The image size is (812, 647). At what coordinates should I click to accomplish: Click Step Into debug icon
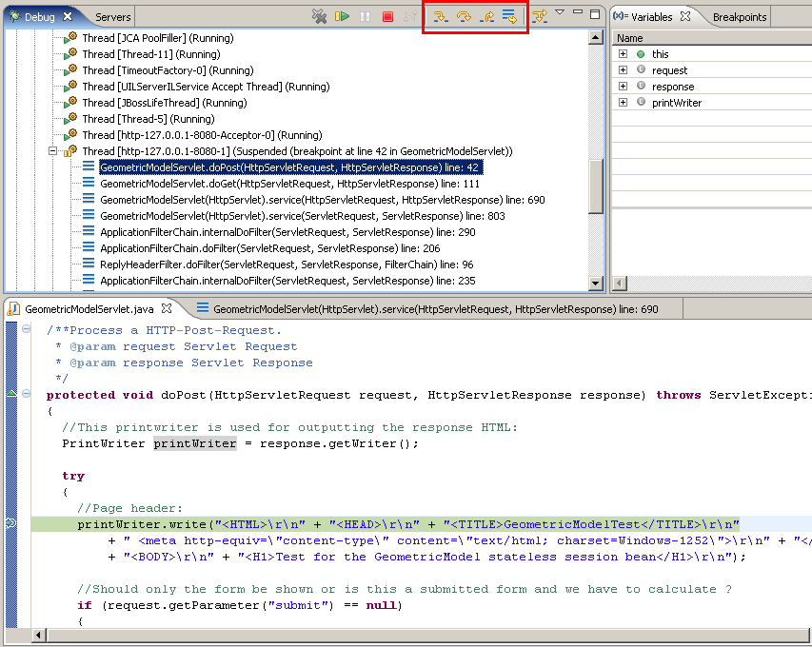[x=441, y=16]
